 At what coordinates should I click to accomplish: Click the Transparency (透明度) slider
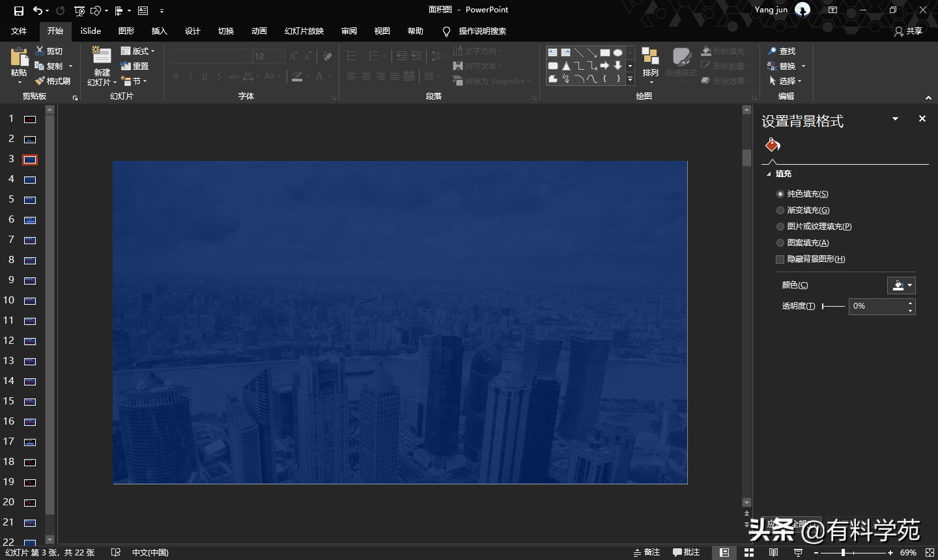click(x=833, y=306)
